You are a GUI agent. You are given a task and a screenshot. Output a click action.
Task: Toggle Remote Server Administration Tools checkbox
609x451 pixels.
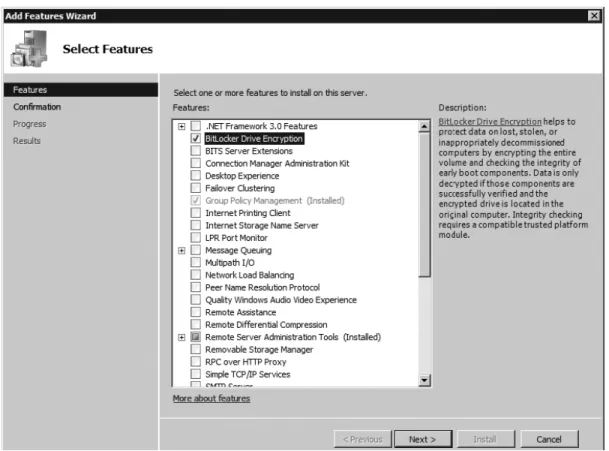click(196, 337)
